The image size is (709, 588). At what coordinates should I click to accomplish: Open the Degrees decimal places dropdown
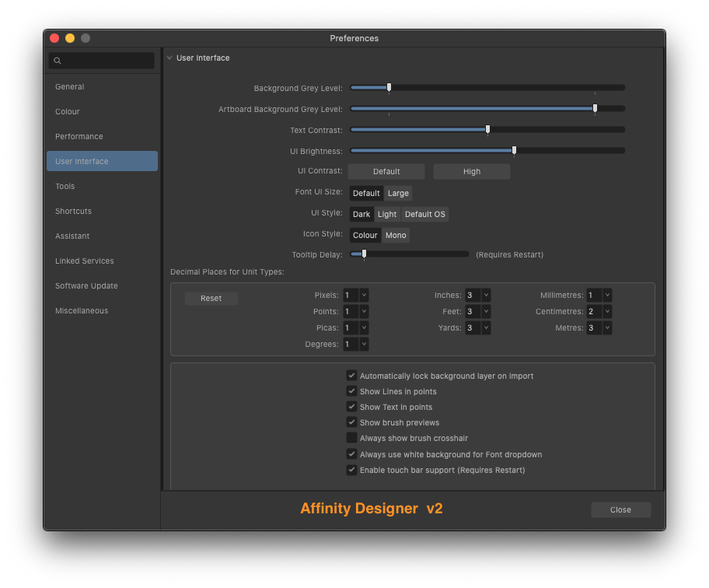[x=364, y=344]
